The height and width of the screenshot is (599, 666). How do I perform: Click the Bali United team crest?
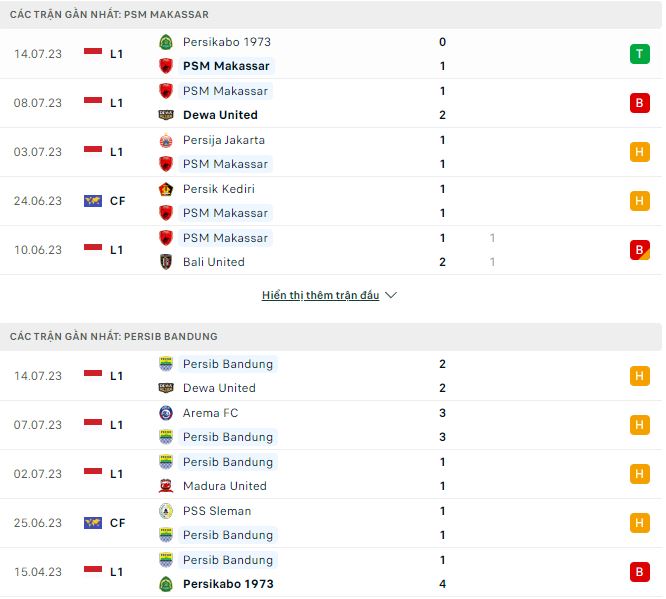pos(166,262)
